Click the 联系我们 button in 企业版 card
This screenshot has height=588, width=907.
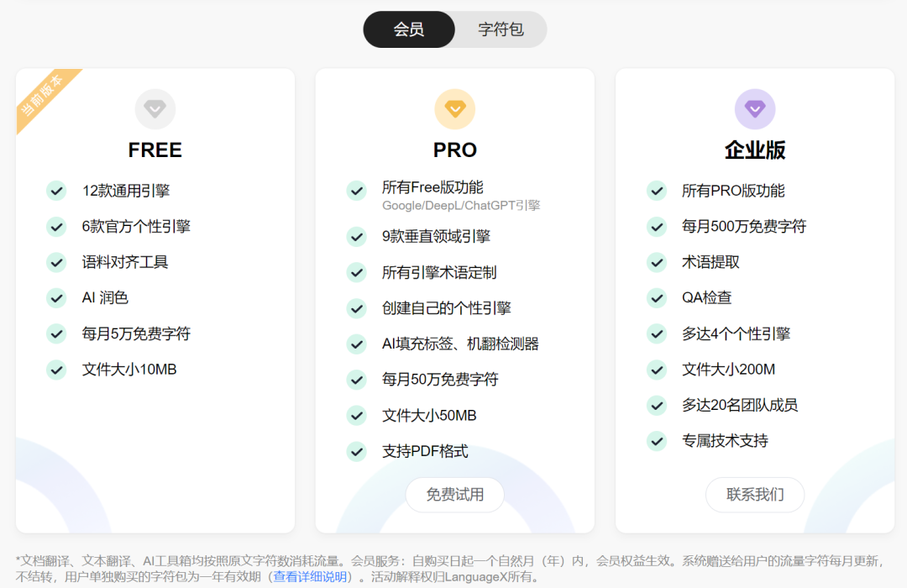755,495
